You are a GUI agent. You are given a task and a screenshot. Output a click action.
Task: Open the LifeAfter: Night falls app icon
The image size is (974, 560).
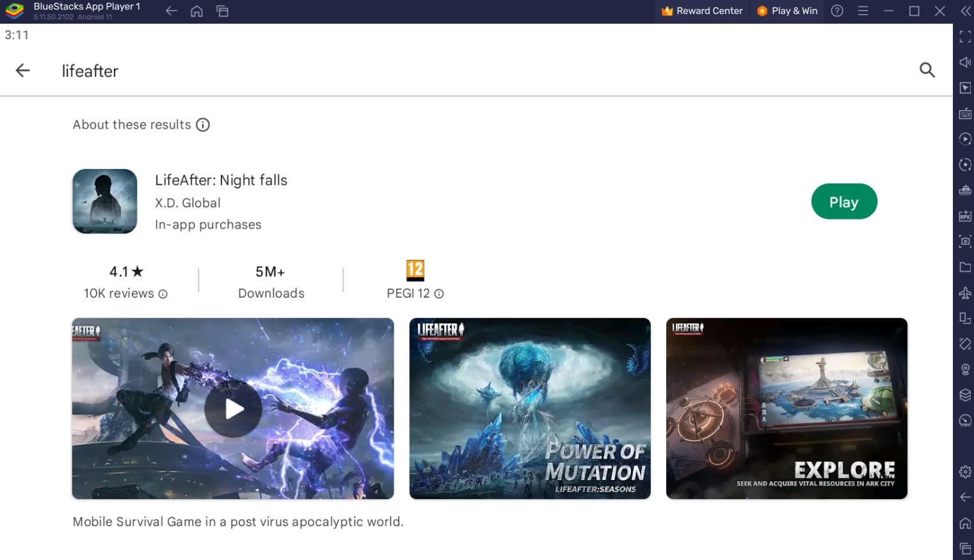pos(105,201)
